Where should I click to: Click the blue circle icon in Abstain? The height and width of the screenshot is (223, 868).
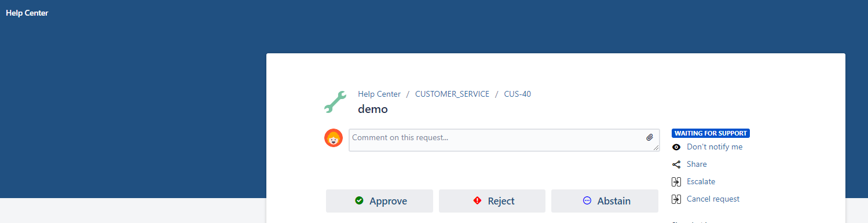587,200
